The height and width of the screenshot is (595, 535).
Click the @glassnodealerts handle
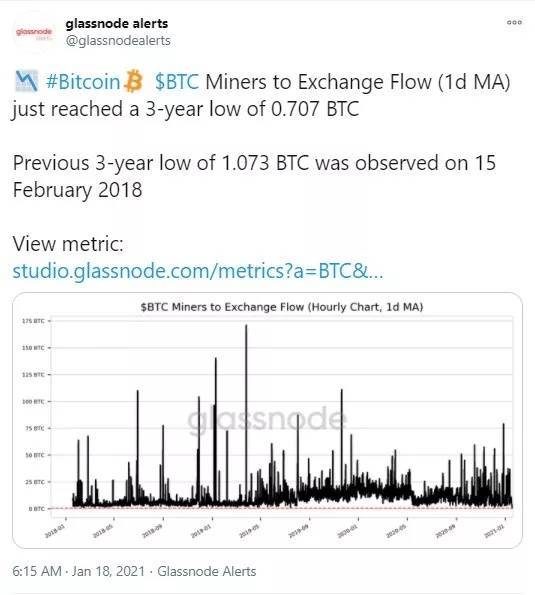pos(118,40)
